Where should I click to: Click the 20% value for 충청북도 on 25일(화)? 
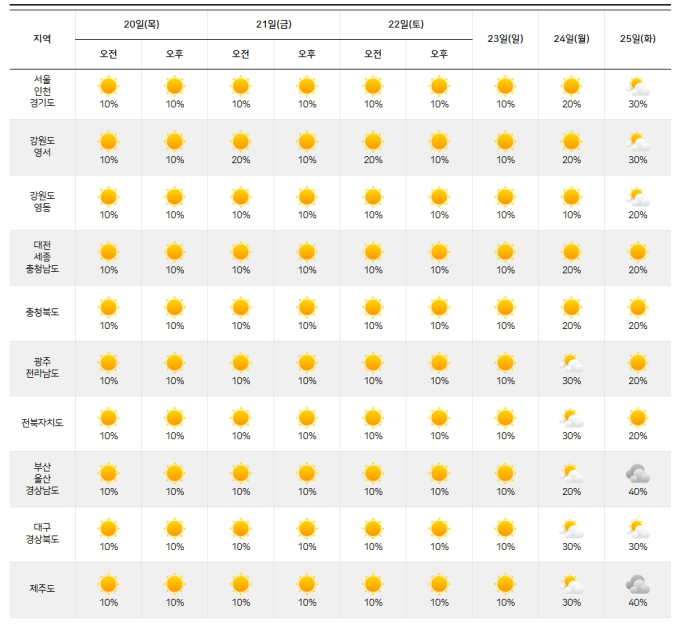[638, 326]
